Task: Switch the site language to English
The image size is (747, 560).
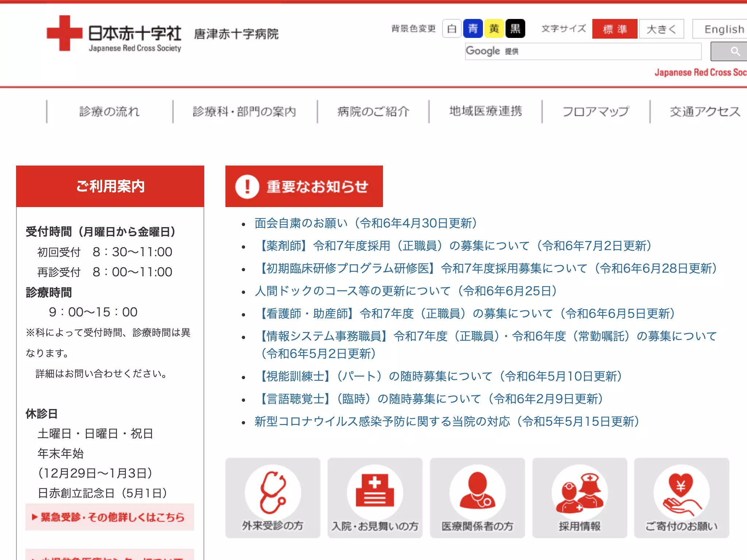Action: pyautogui.click(x=720, y=29)
